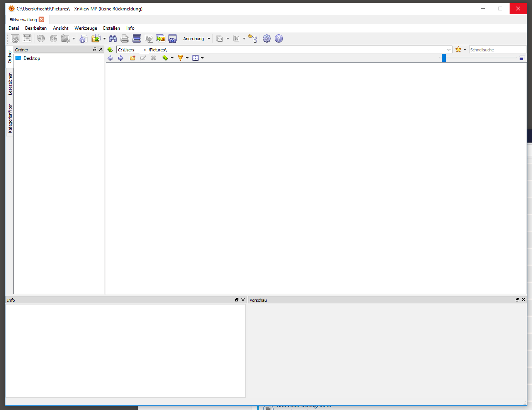Expand the batch rename dropdown arrow
532x410 pixels.
coord(228,39)
